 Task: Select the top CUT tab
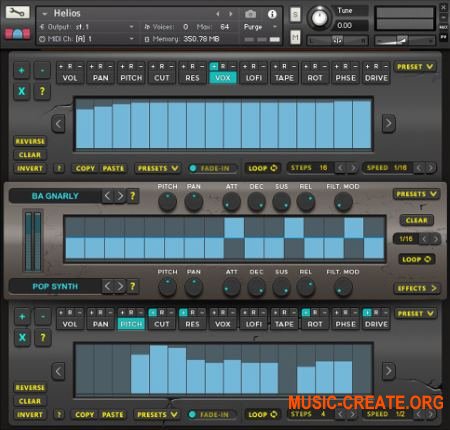point(162,78)
